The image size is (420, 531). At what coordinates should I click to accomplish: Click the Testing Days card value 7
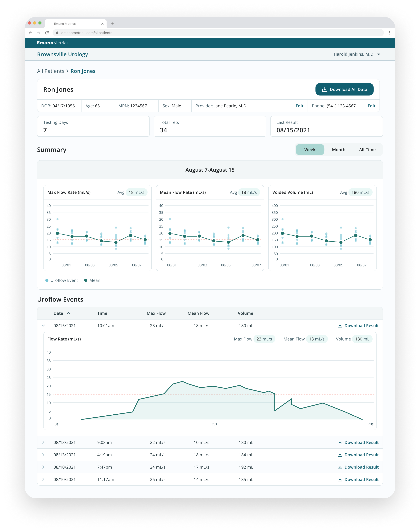(x=45, y=130)
